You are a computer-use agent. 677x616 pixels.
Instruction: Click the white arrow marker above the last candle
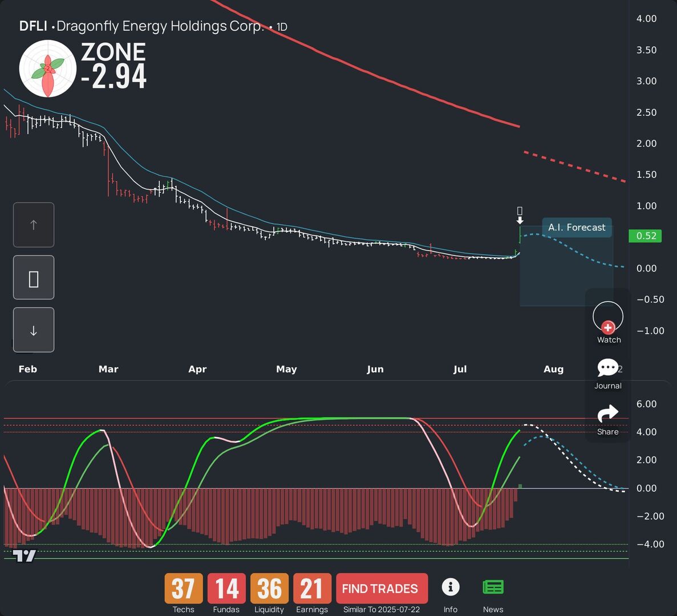pyautogui.click(x=520, y=221)
